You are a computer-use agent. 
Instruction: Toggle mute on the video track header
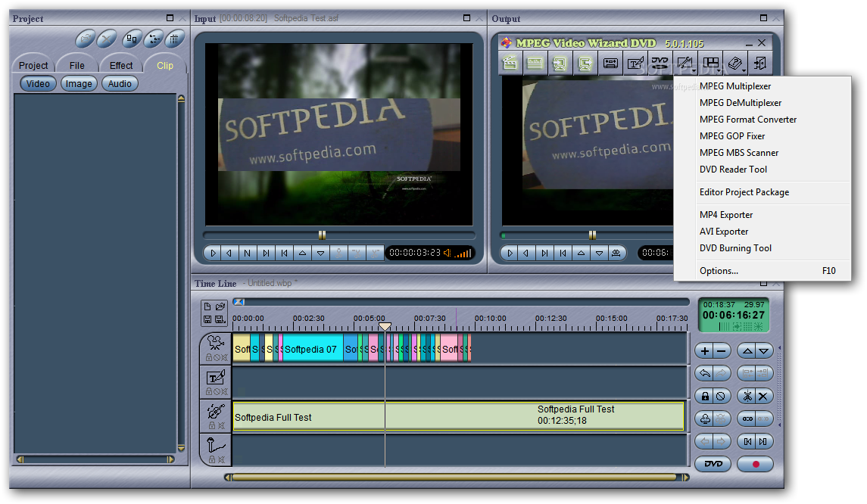click(224, 357)
